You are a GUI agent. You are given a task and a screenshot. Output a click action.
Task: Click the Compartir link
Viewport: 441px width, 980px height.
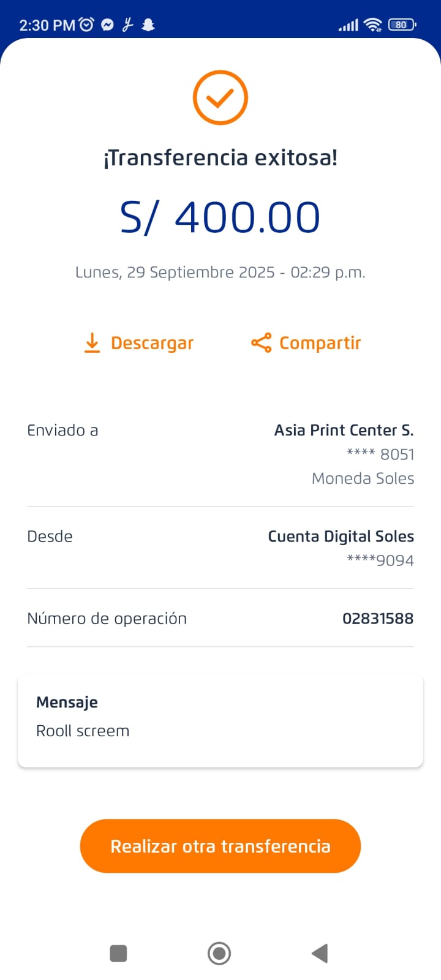320,343
